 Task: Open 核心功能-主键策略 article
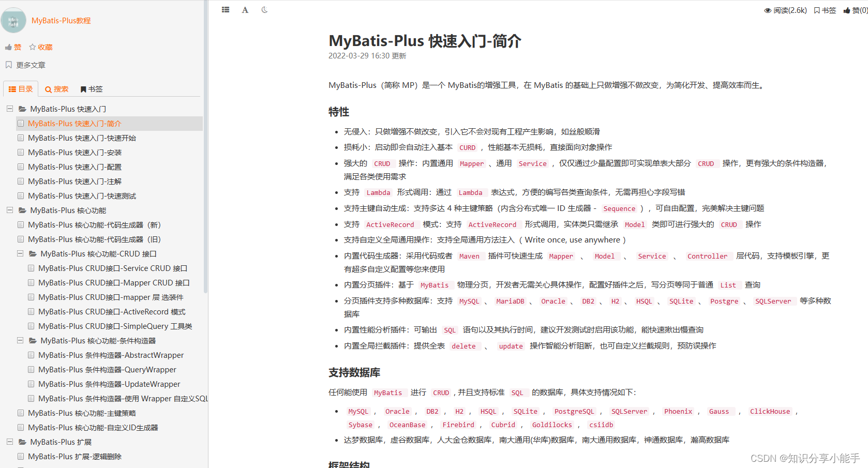tap(82, 413)
